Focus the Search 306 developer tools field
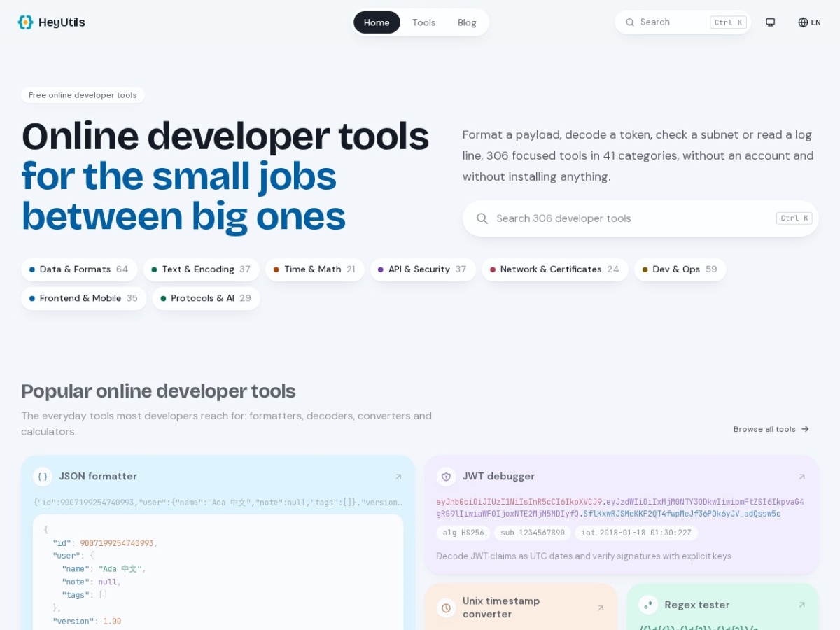Viewport: 840px width, 630px height. coord(640,218)
